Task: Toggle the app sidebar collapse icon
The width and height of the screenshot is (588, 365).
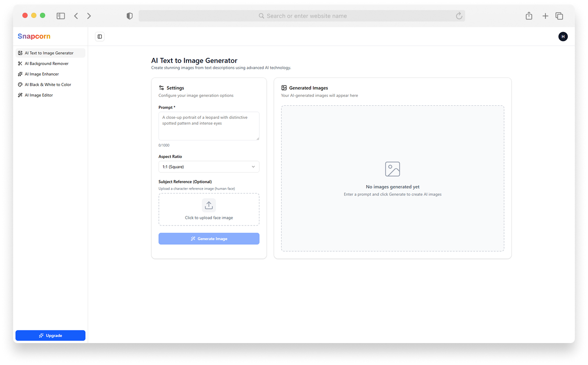Action: (x=100, y=37)
